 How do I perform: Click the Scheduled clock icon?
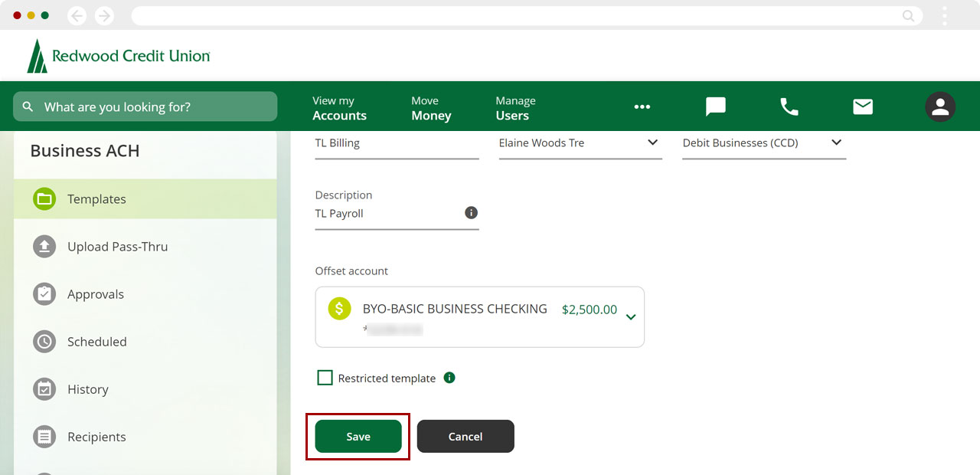pyautogui.click(x=44, y=342)
